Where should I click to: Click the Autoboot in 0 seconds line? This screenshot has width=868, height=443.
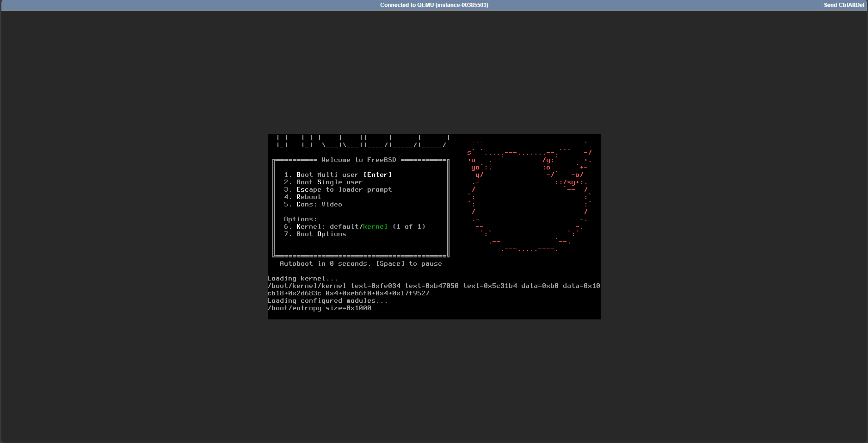[x=361, y=263]
